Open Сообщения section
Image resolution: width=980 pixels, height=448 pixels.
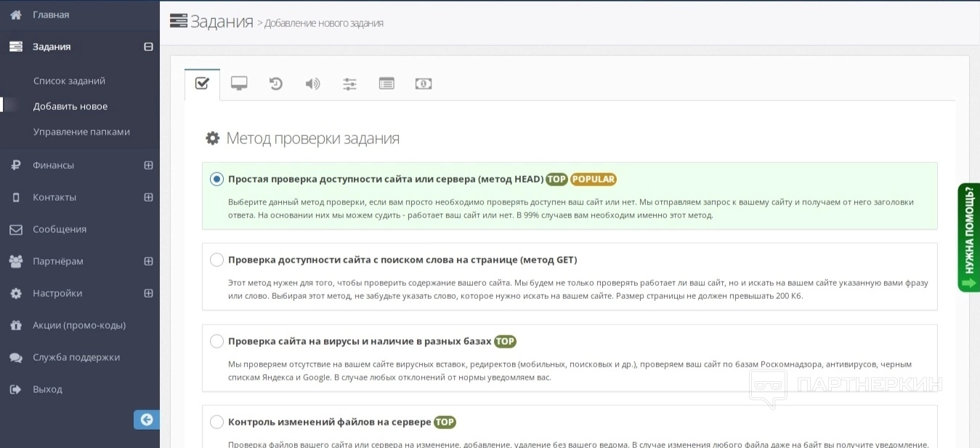click(60, 229)
